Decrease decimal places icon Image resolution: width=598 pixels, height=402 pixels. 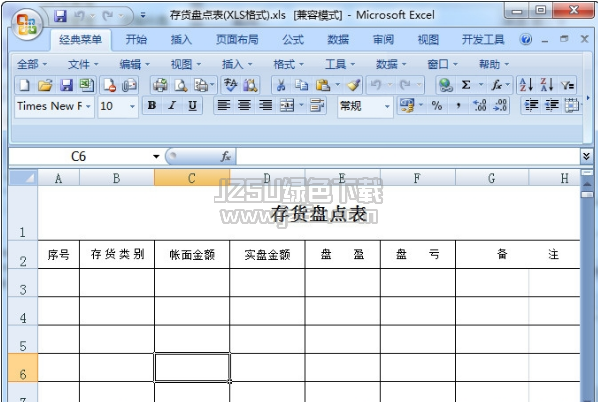tap(500, 106)
